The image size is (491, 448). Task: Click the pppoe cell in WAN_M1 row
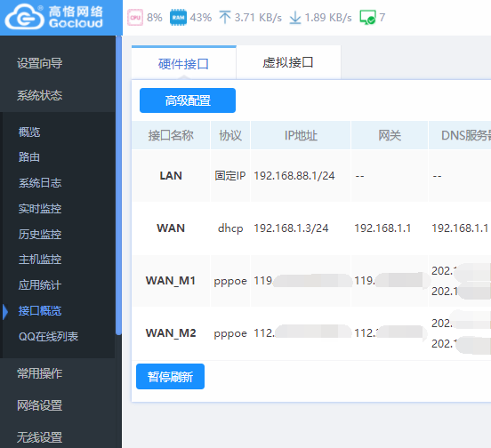point(230,281)
